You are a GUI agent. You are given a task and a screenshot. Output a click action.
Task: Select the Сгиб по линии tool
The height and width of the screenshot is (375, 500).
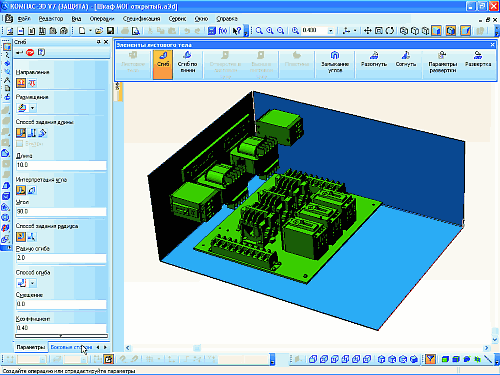[x=187, y=62]
